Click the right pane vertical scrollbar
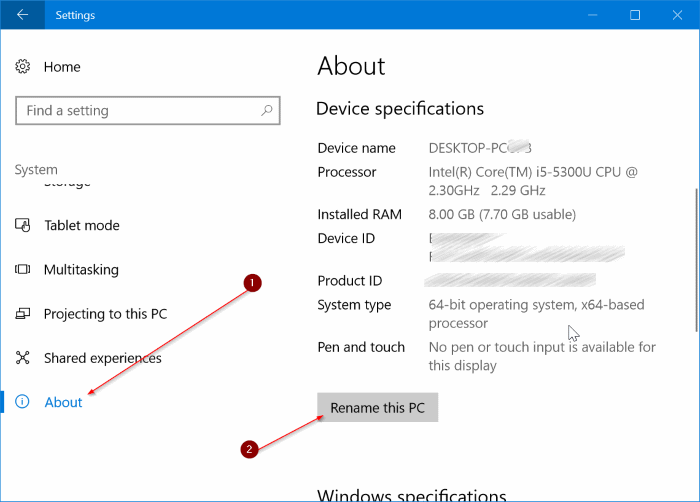 click(x=696, y=260)
